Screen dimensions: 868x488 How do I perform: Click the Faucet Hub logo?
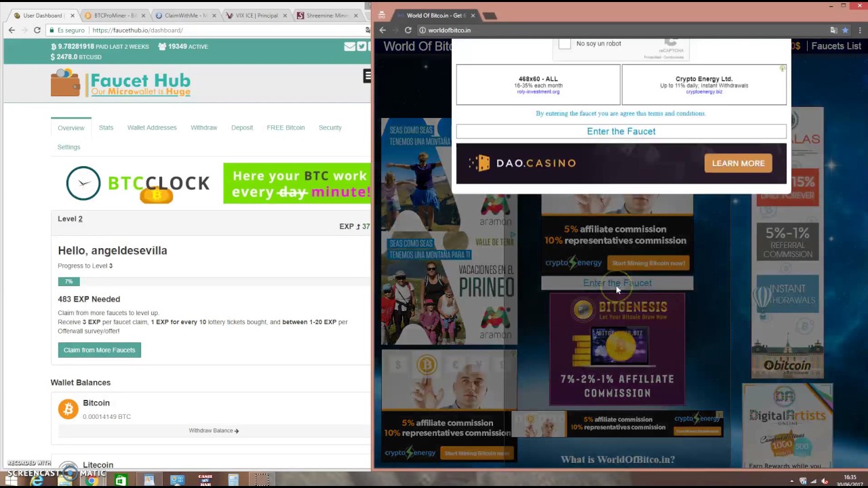click(121, 84)
